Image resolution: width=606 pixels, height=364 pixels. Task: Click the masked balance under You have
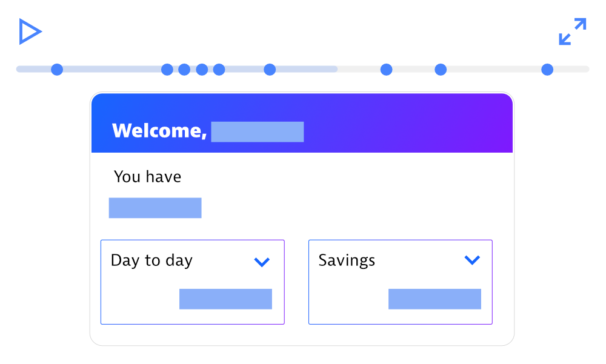point(155,208)
